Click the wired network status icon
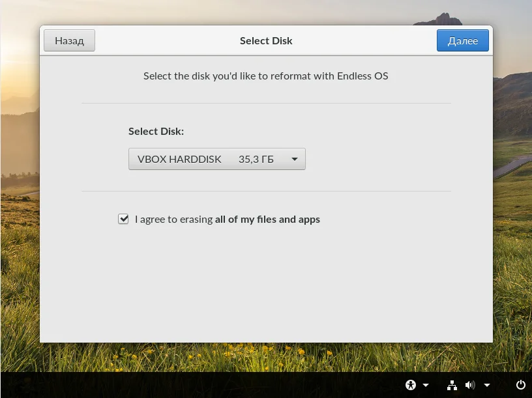This screenshot has height=398, width=532. pyautogui.click(x=452, y=385)
